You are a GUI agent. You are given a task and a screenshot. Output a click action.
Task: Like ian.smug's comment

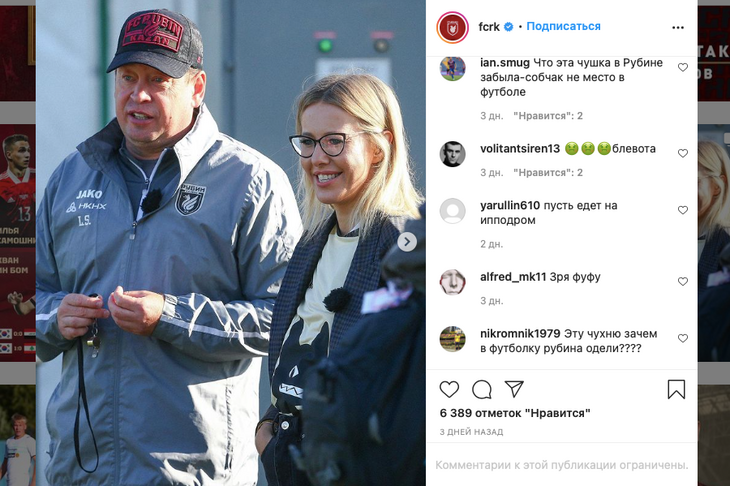683,68
